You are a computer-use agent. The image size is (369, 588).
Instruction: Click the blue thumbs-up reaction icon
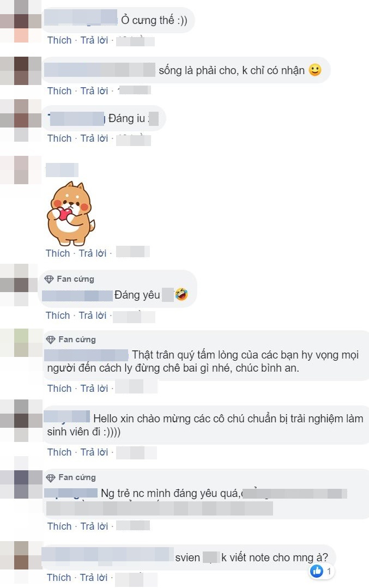point(317,571)
